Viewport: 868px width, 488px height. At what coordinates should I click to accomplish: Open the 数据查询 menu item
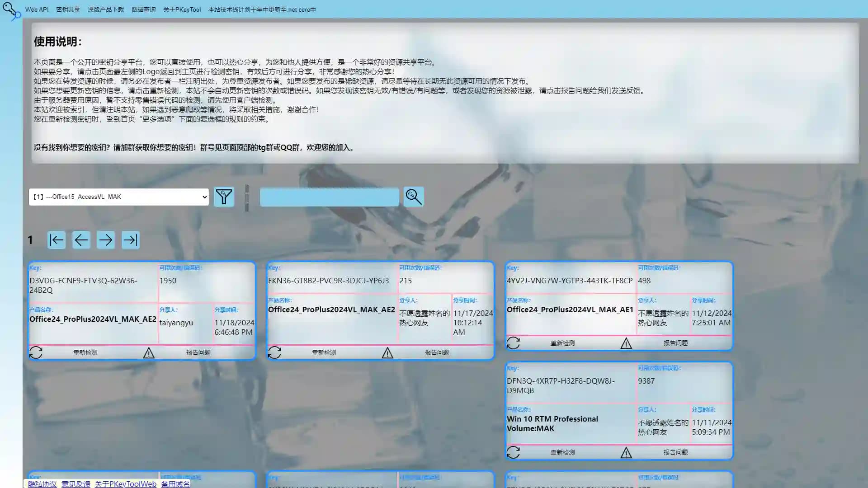coord(143,9)
